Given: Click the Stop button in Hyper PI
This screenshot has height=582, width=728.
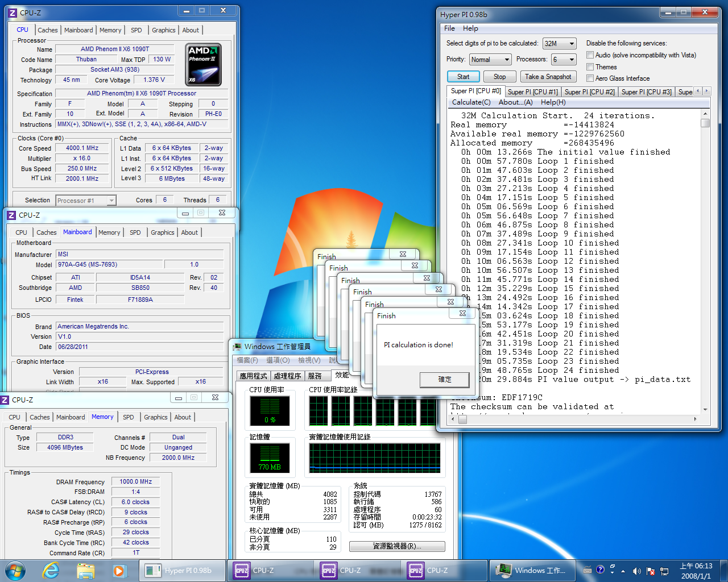Looking at the screenshot, I should coord(499,77).
